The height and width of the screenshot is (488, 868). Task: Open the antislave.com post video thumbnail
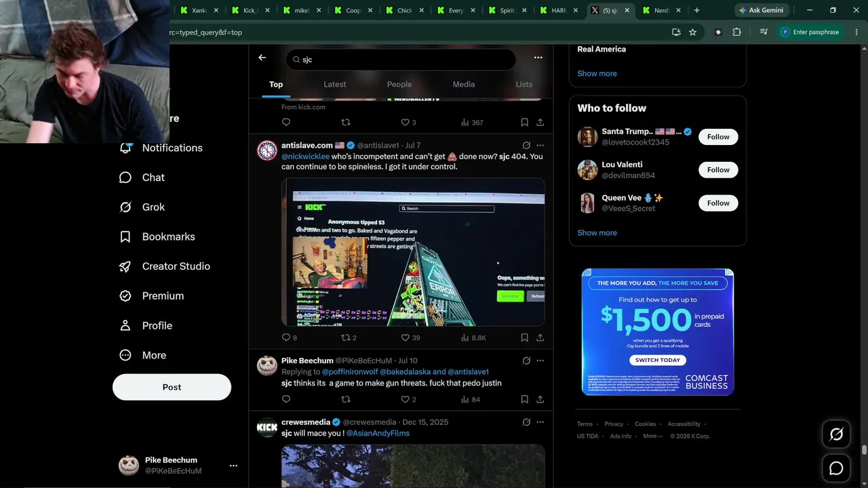[x=413, y=252]
